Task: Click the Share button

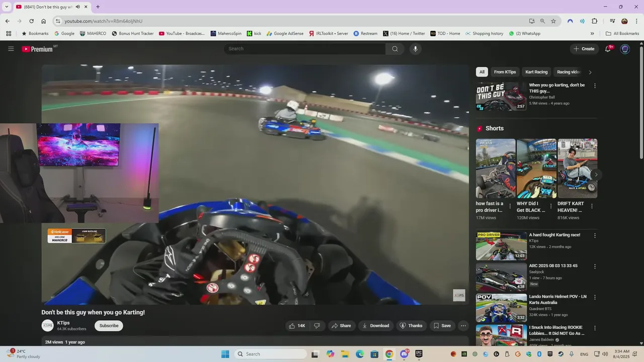Action: [x=342, y=326]
